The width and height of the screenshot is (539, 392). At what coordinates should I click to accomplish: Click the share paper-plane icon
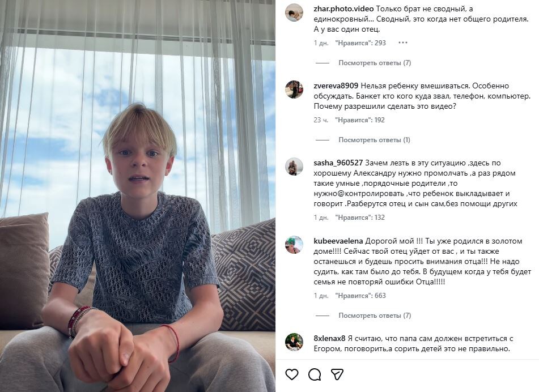coord(337,374)
